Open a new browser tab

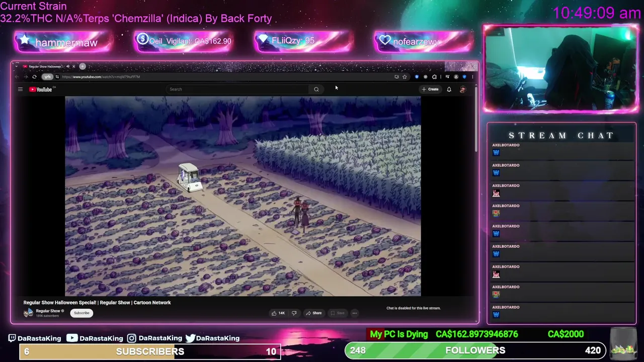click(83, 66)
